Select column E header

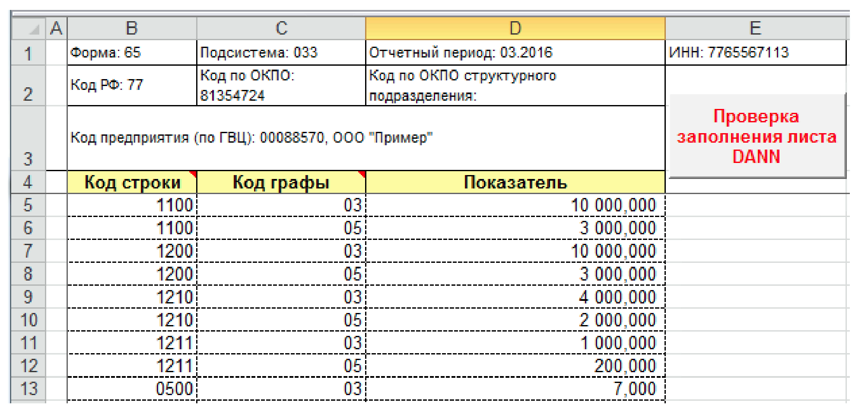[x=755, y=29]
